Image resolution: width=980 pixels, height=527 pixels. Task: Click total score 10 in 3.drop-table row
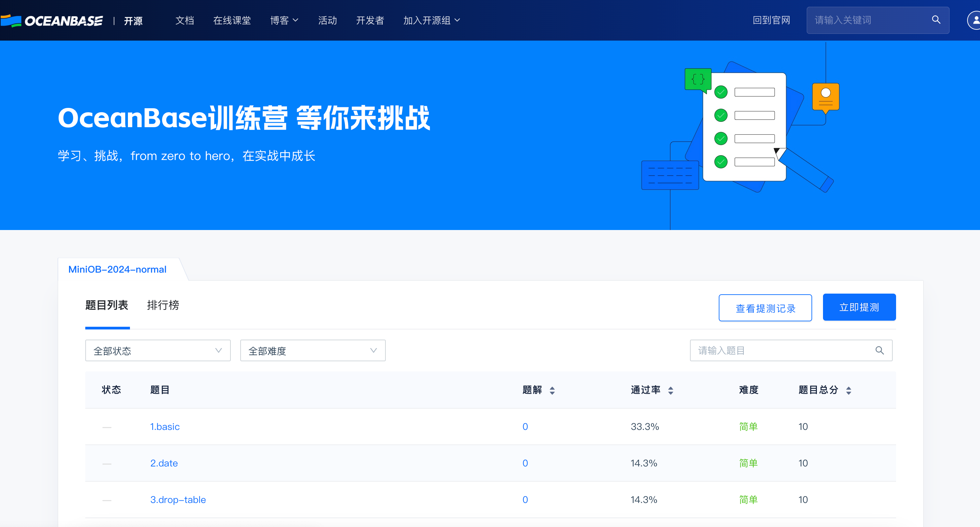[x=803, y=500]
